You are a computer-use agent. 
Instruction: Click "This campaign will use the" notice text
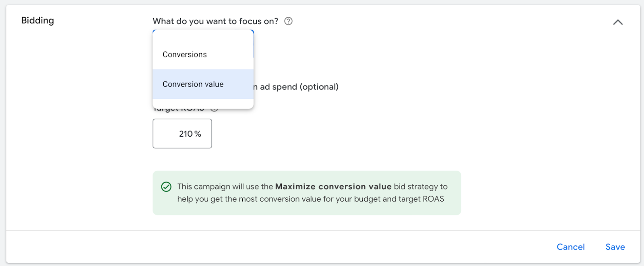tap(225, 186)
